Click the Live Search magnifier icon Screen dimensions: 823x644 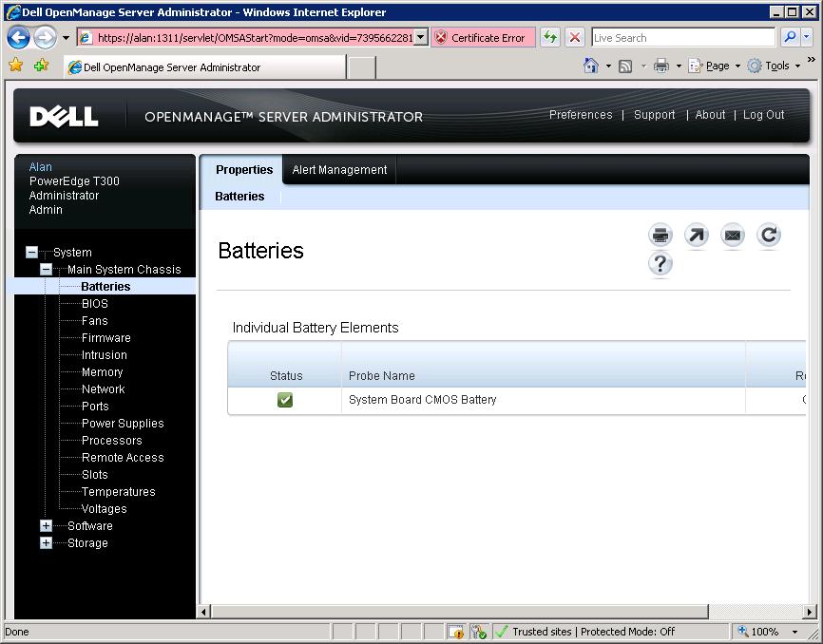tap(790, 37)
